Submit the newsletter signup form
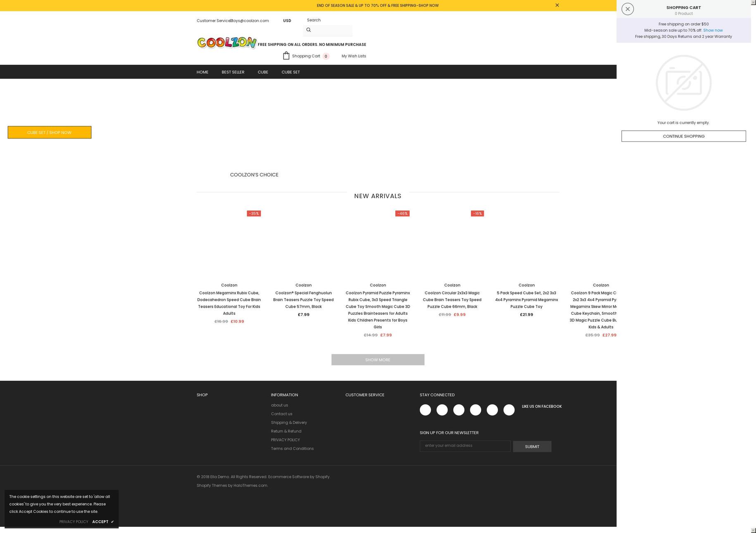The height and width of the screenshot is (533, 756). pyautogui.click(x=532, y=447)
